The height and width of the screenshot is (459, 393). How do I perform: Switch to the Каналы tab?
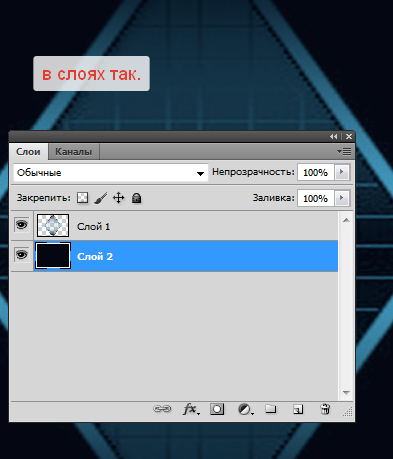pos(74,152)
